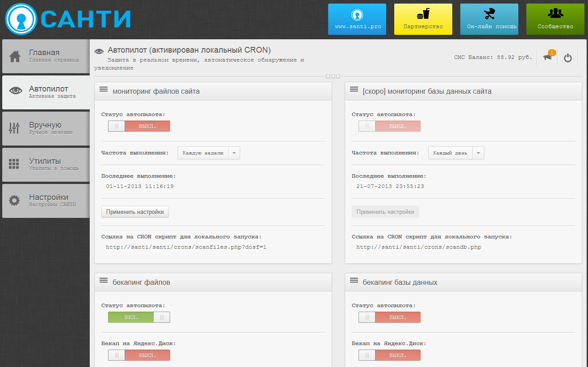Click the Автопилот CRON page heading
The height and width of the screenshot is (367, 588).
point(189,50)
